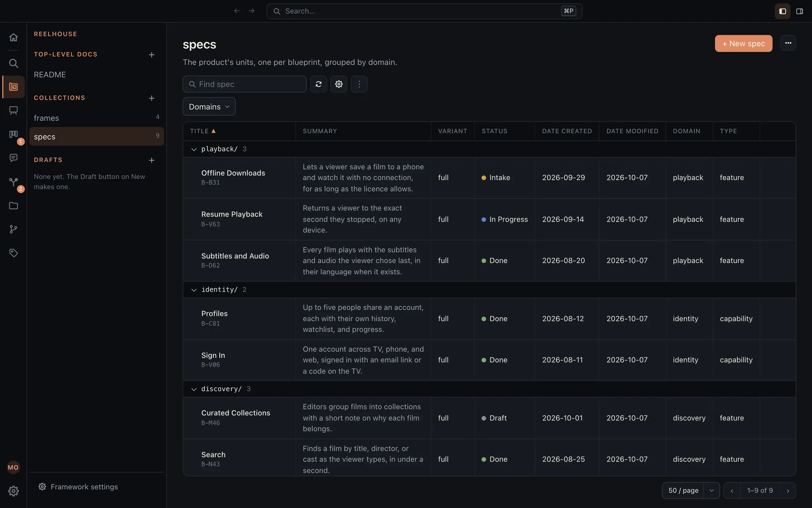Refresh the specs list
The height and width of the screenshot is (508, 812).
(318, 84)
